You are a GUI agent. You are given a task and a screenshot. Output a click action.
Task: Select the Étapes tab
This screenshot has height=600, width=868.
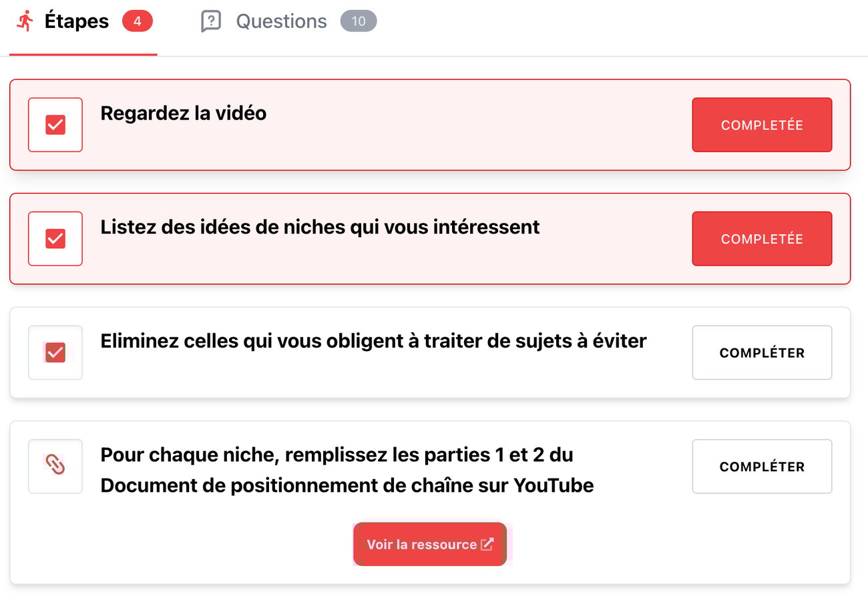76,22
